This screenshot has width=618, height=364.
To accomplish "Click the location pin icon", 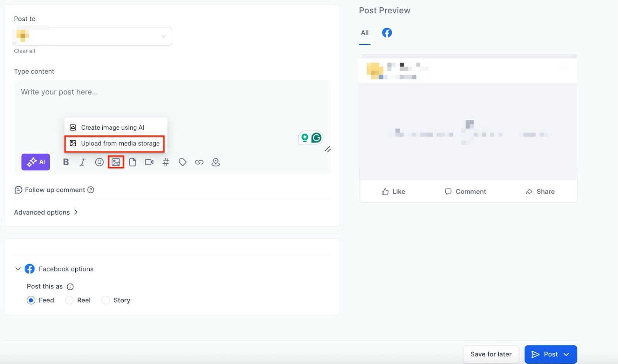I will coord(216,162).
